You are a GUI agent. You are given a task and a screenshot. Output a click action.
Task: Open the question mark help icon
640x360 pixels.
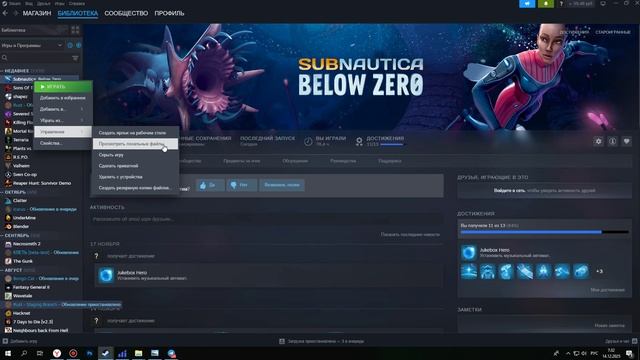(561, 4)
